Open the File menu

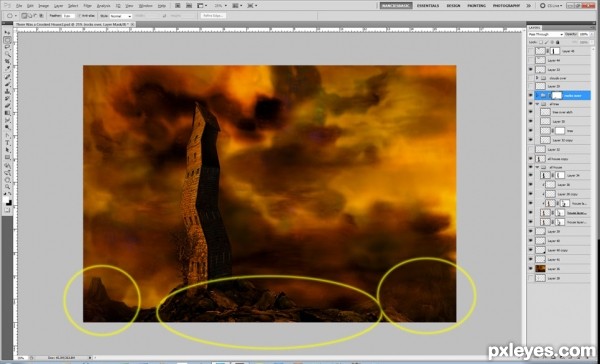tap(19, 6)
